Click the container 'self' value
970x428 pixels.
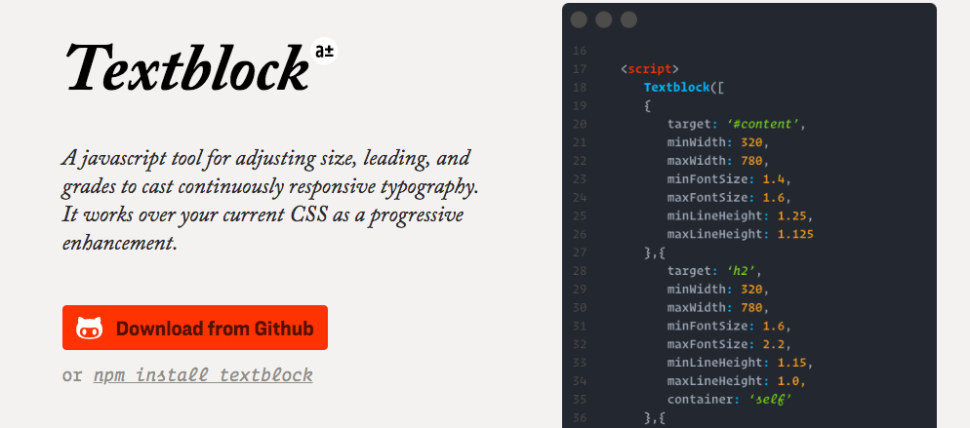coord(770,399)
